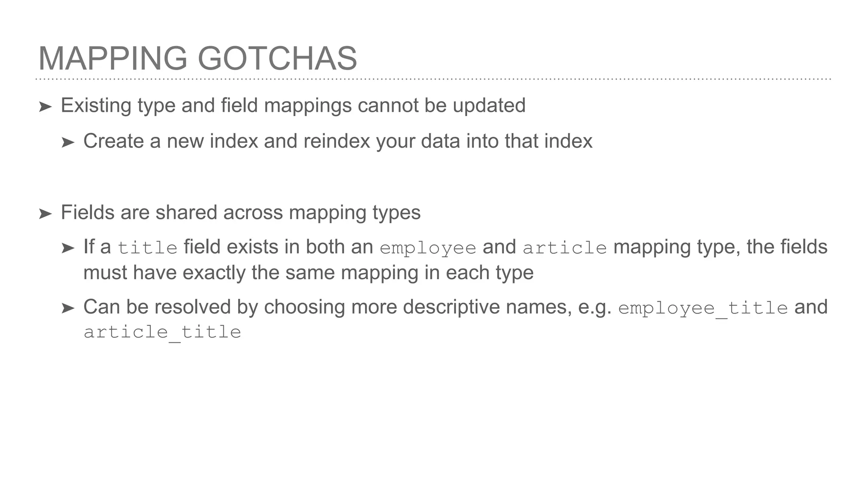Click the arrow bullet before 'Create a new index'
This screenshot has height=488, width=868.
[68, 143]
